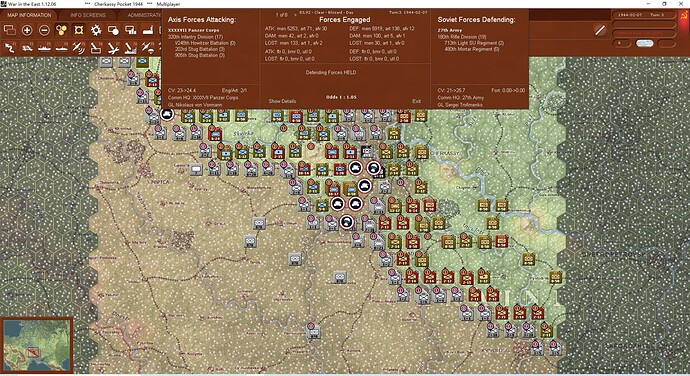The height and width of the screenshot is (376, 690).
Task: Toggle the three-circles unit display icon
Action: pyautogui.click(x=62, y=30)
